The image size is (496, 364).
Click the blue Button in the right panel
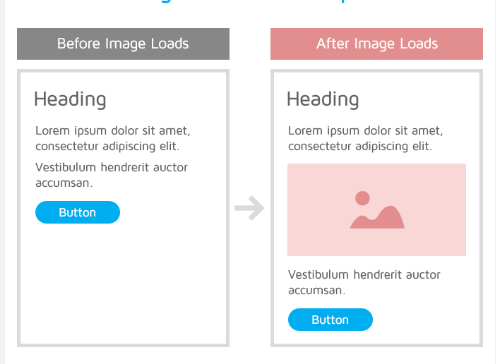(x=330, y=320)
